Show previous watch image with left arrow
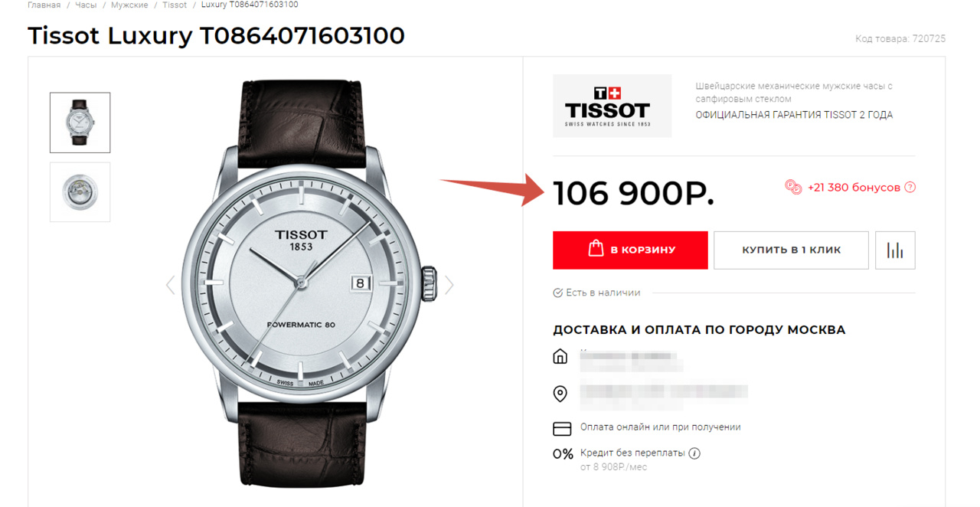The width and height of the screenshot is (980, 507). click(x=170, y=285)
